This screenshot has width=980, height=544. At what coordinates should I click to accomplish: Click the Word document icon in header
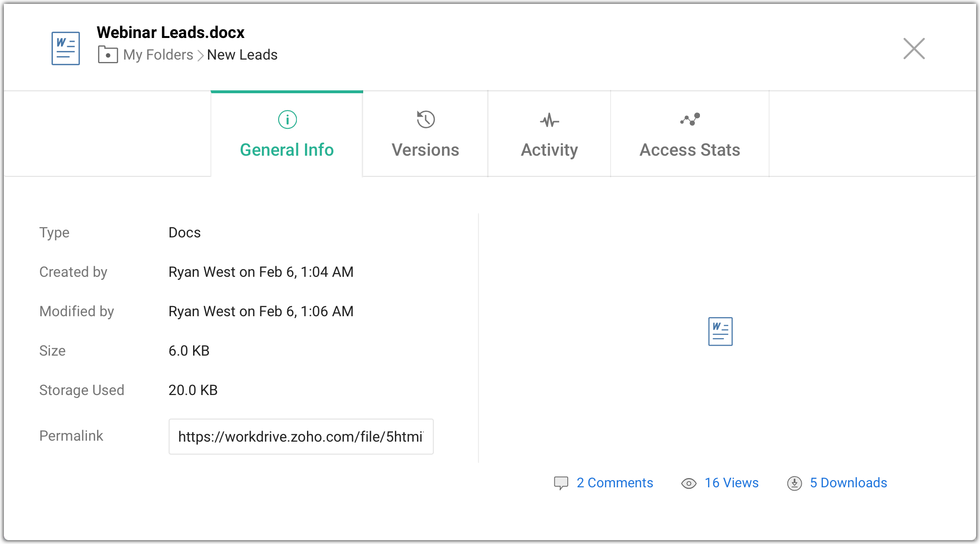tap(66, 49)
